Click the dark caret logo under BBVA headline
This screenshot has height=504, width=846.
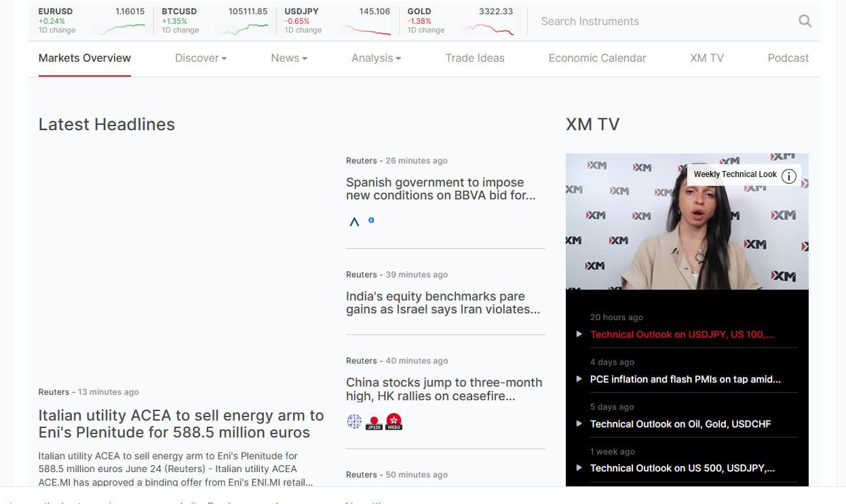click(354, 221)
